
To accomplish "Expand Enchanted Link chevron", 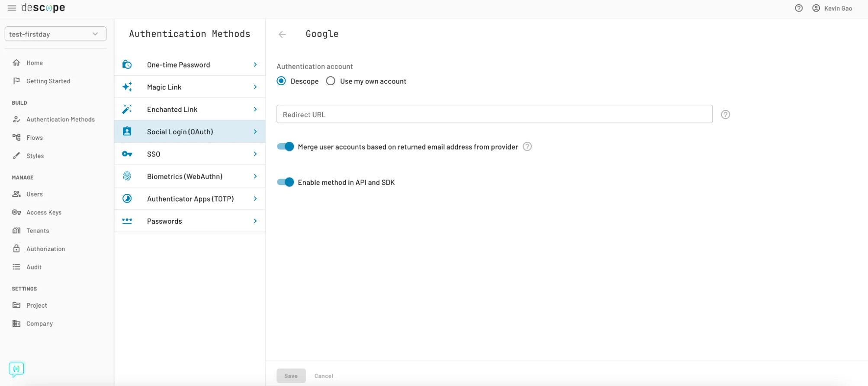I will tap(255, 109).
